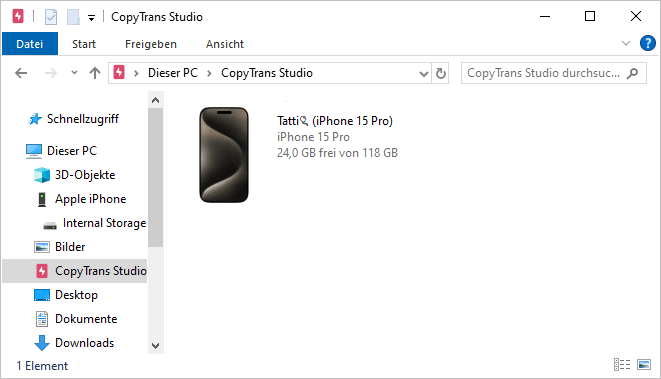Click the search magnifier icon
This screenshot has width=661, height=379.
coord(632,73)
